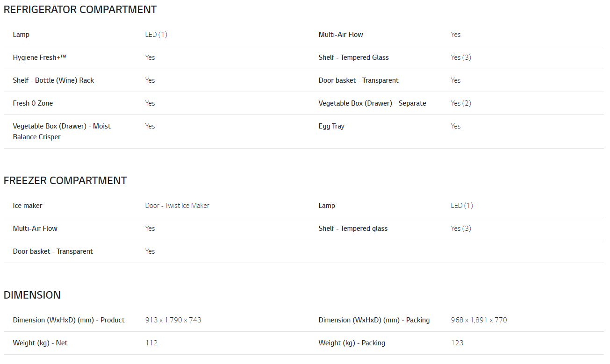Select the product dimension value 913 x 1,790 x 743
Screen dimensions: 610x364
click(x=173, y=320)
